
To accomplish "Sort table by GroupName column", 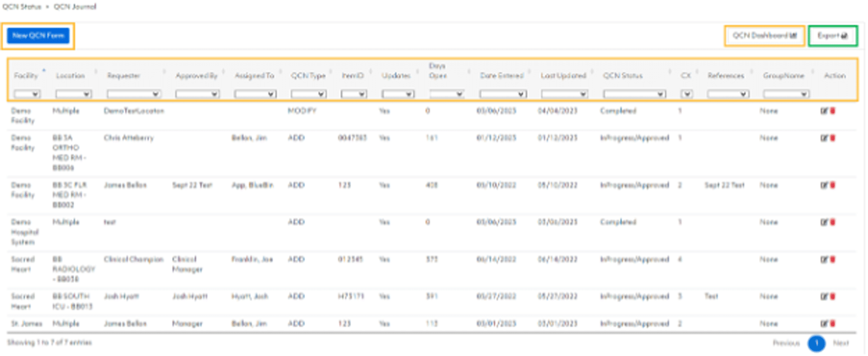I will coord(784,75).
